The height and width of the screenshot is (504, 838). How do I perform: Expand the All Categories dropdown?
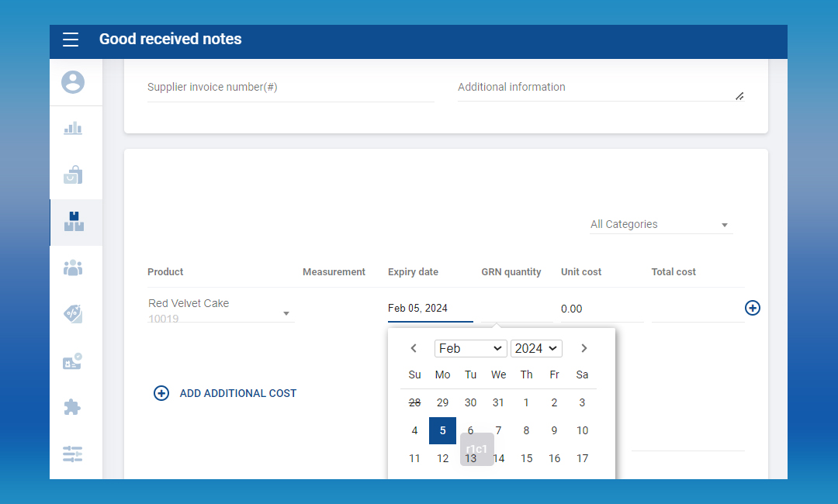pos(660,224)
